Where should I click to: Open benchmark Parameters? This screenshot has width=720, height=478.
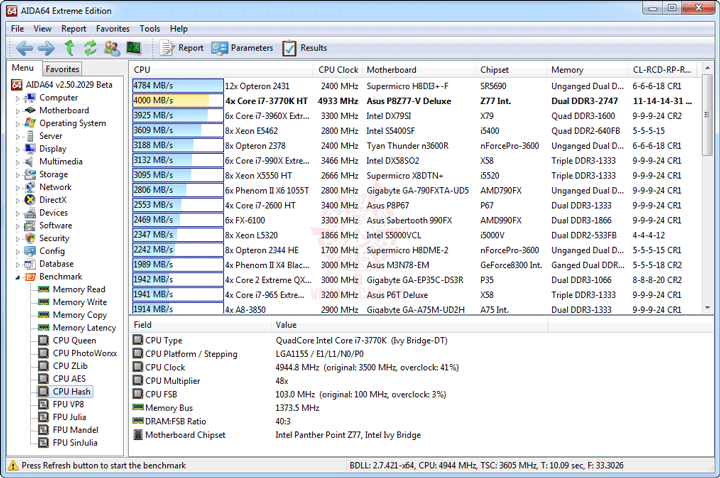click(x=242, y=48)
